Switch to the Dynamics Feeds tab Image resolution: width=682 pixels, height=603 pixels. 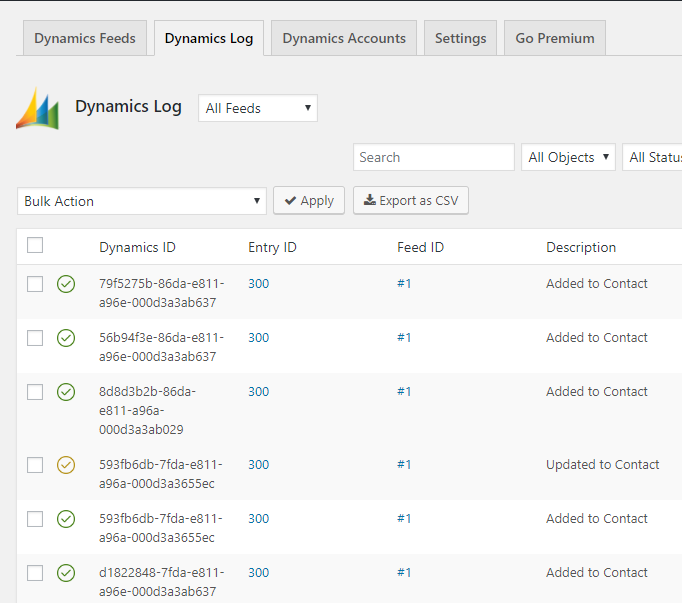85,38
